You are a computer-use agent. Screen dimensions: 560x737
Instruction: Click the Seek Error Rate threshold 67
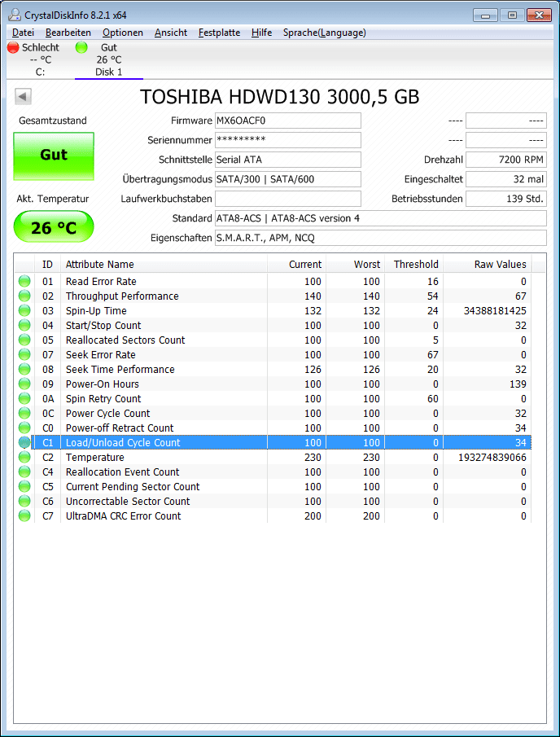pos(433,354)
